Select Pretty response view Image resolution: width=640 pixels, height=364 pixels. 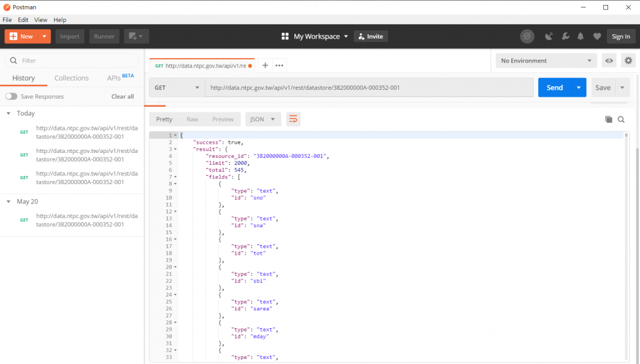[x=164, y=119]
